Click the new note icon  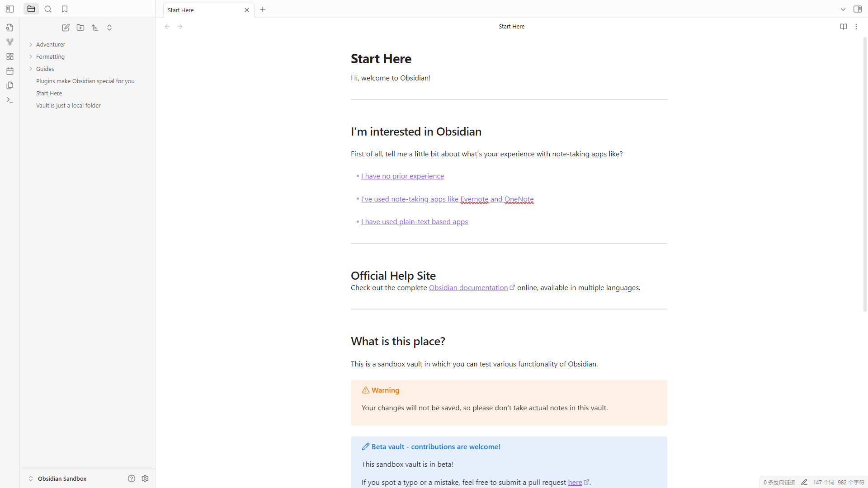(66, 28)
